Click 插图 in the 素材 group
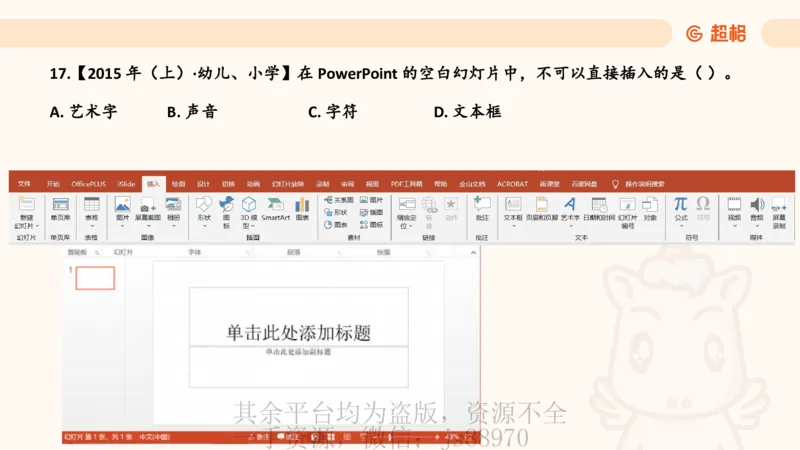The height and width of the screenshot is (450, 800). pyautogui.click(x=371, y=212)
